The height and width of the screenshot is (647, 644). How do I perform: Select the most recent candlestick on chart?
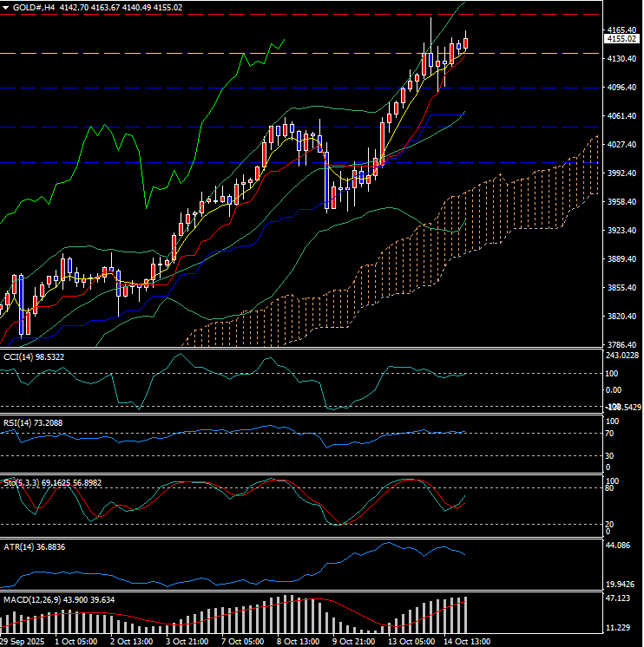pyautogui.click(x=466, y=42)
